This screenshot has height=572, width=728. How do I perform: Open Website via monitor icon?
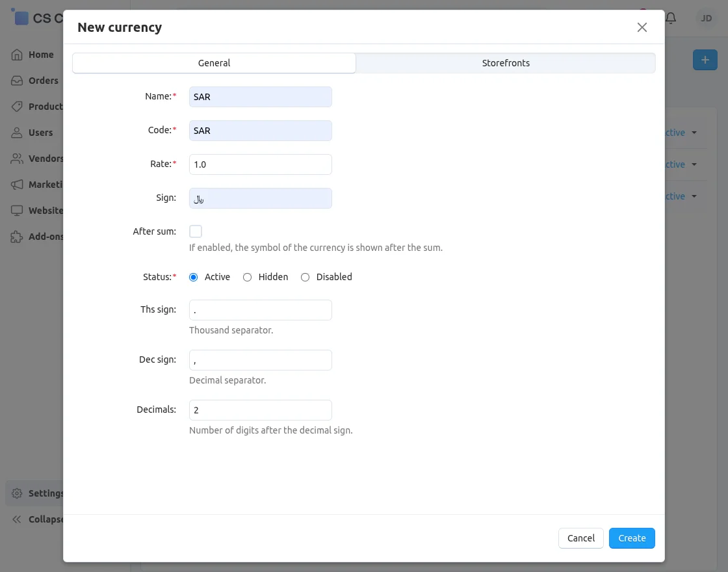(17, 211)
